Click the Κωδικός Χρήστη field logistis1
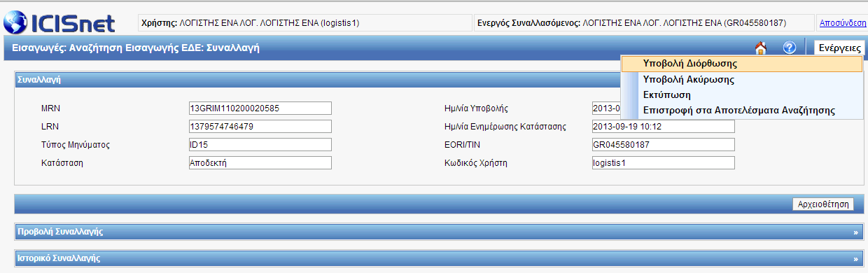This screenshot has width=868, height=273. 663,162
